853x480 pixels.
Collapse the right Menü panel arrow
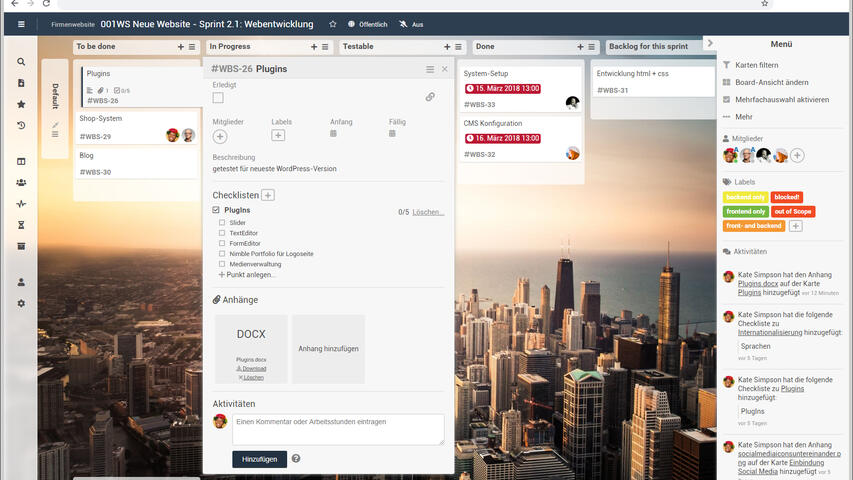710,43
